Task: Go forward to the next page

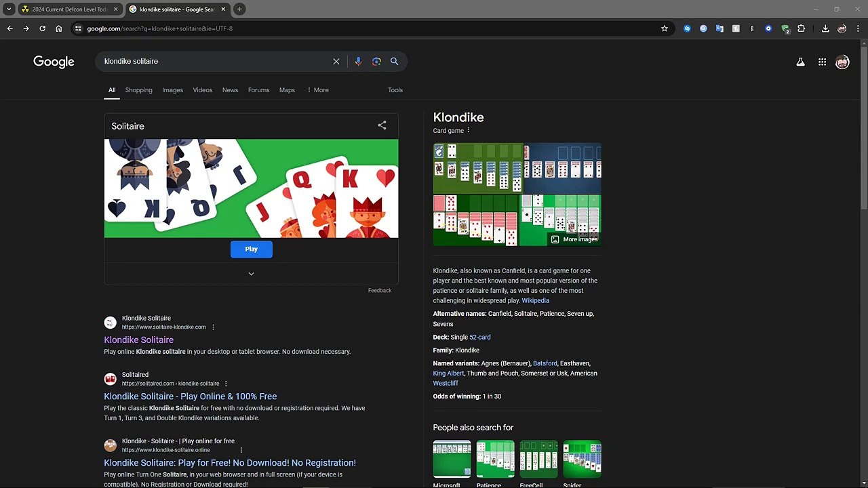Action: point(26,28)
